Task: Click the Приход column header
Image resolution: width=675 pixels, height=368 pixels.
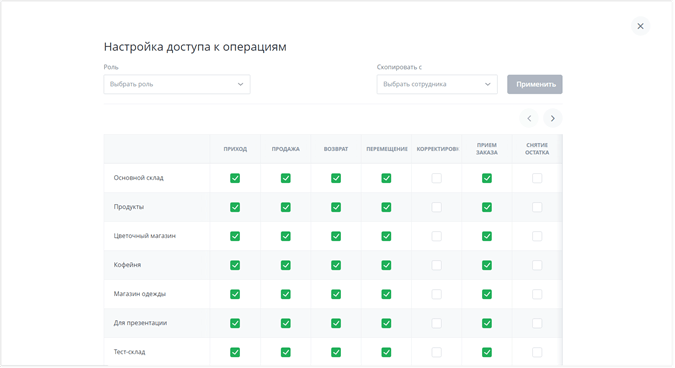Action: point(235,149)
